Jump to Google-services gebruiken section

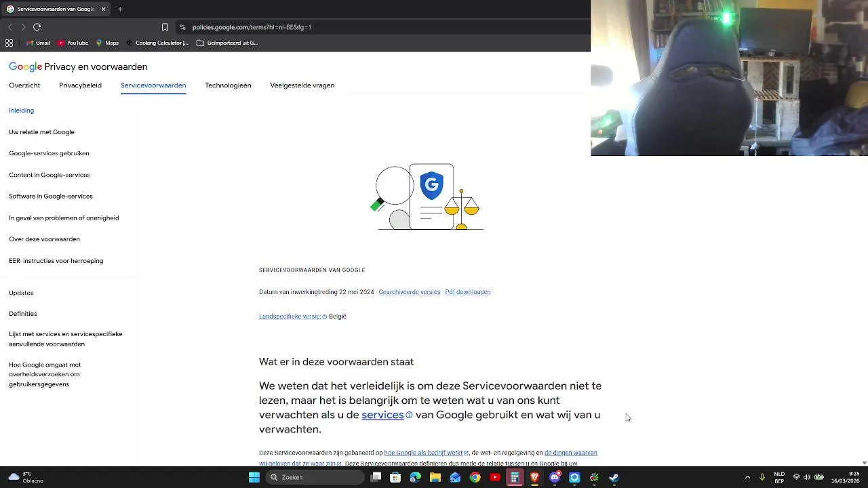[x=50, y=153]
